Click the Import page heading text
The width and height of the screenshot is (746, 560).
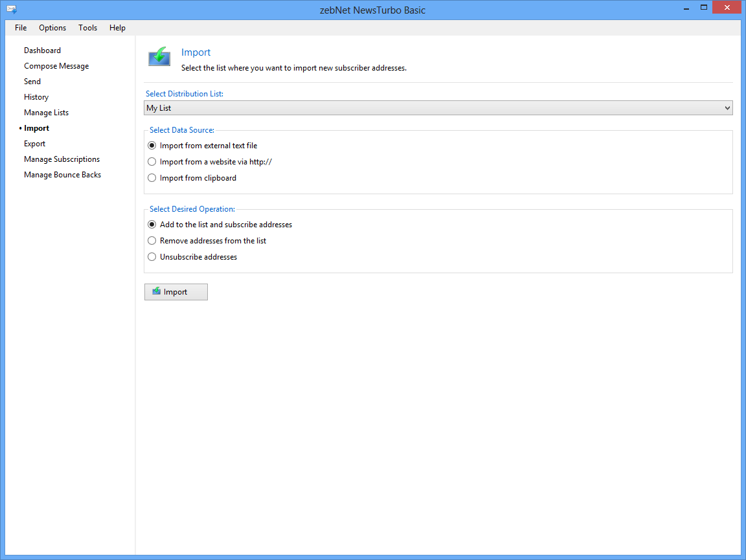(x=196, y=52)
